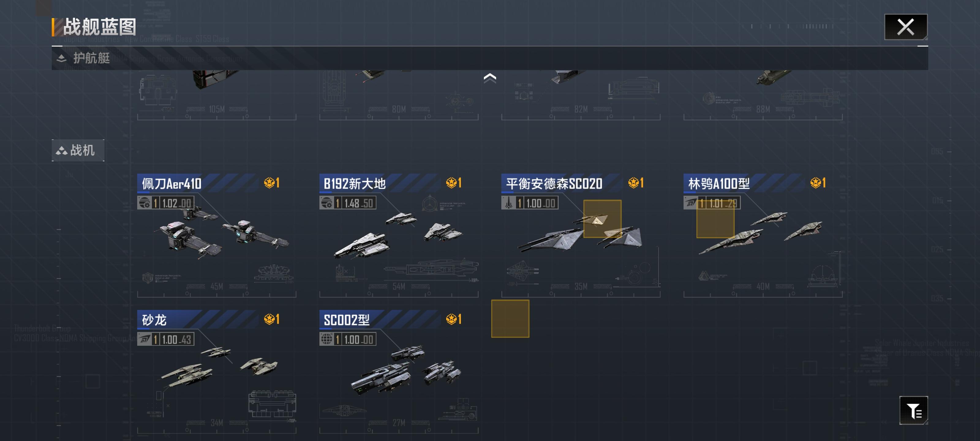Select the 105M escort ship card
The width and height of the screenshot is (980, 441).
[217, 95]
